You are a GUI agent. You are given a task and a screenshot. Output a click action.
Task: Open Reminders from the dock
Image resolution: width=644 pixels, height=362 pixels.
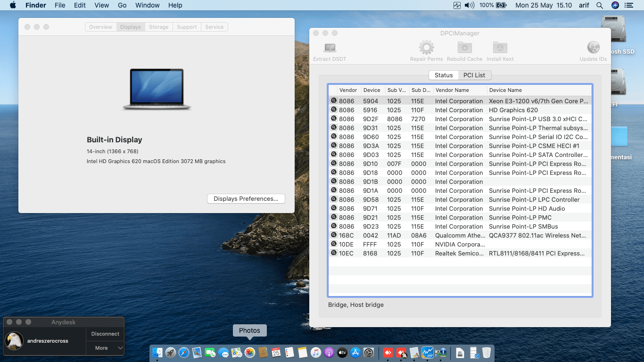[289, 353]
